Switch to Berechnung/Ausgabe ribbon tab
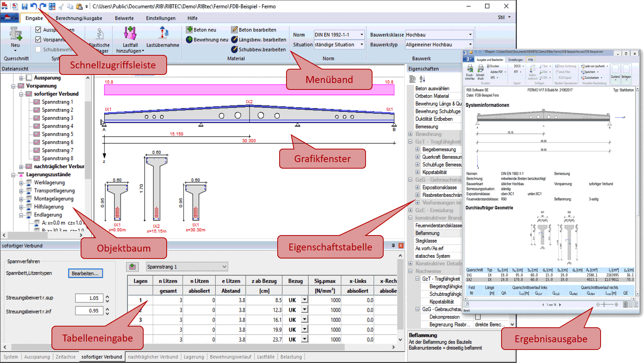The height and width of the screenshot is (363, 644). tap(79, 18)
